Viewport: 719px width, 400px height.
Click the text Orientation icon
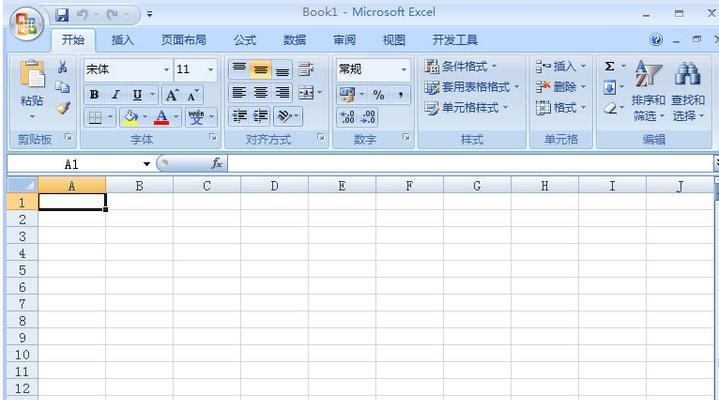(x=285, y=116)
